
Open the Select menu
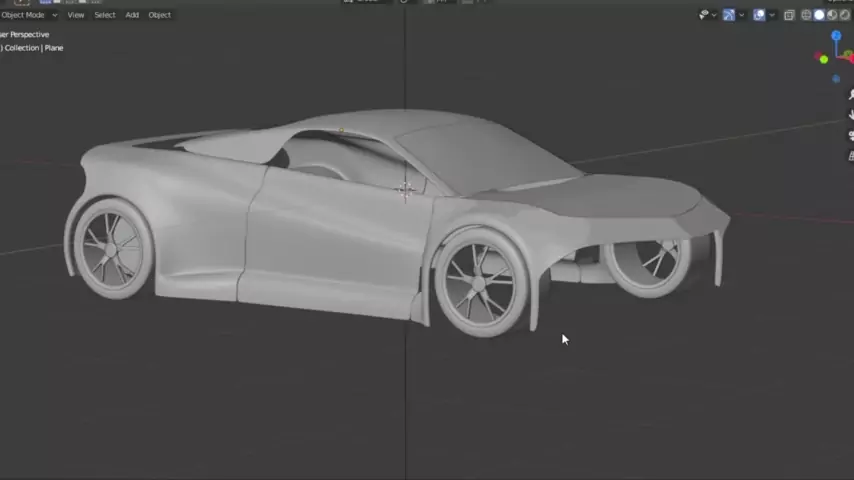point(104,15)
